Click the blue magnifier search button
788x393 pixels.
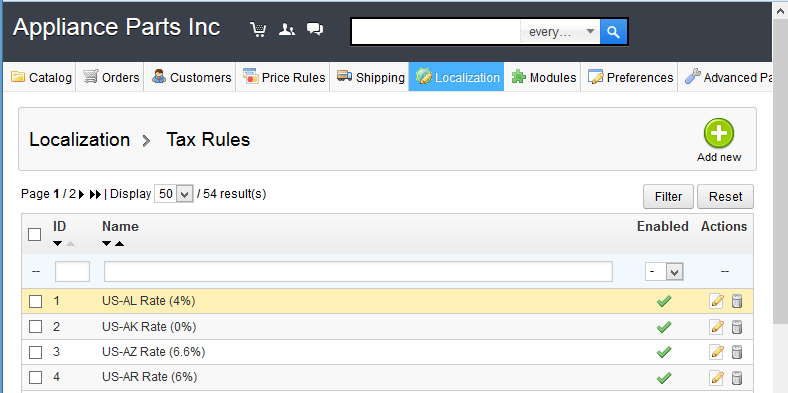click(613, 32)
